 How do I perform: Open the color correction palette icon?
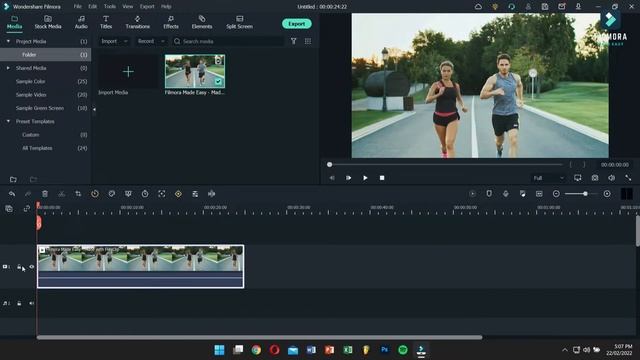(x=111, y=194)
